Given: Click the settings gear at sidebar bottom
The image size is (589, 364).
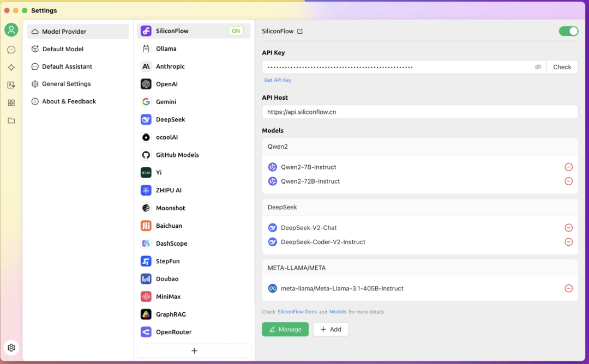Looking at the screenshot, I should point(11,348).
